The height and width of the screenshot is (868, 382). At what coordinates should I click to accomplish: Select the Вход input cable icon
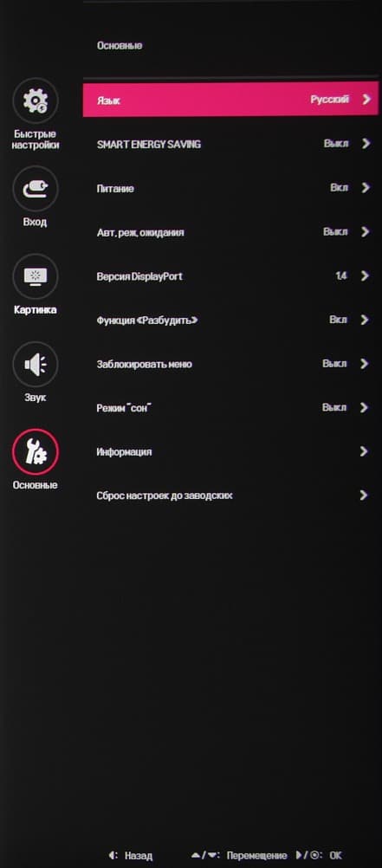35,189
